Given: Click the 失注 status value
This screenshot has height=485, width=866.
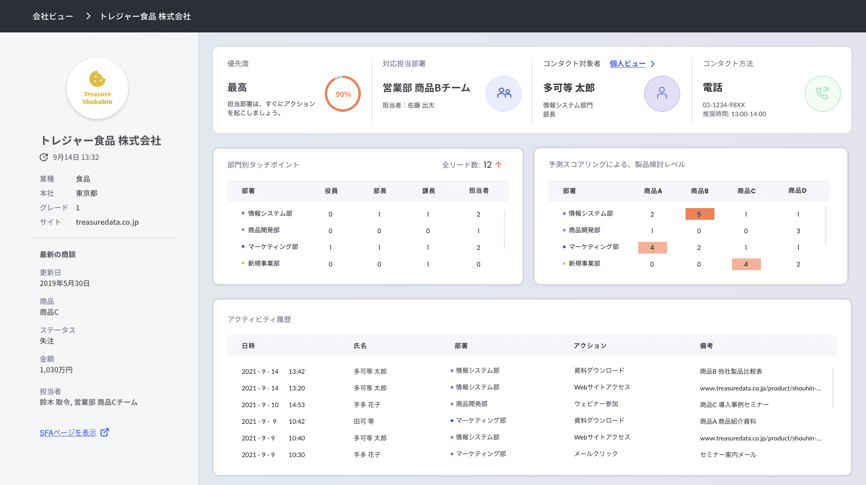Looking at the screenshot, I should (47, 341).
